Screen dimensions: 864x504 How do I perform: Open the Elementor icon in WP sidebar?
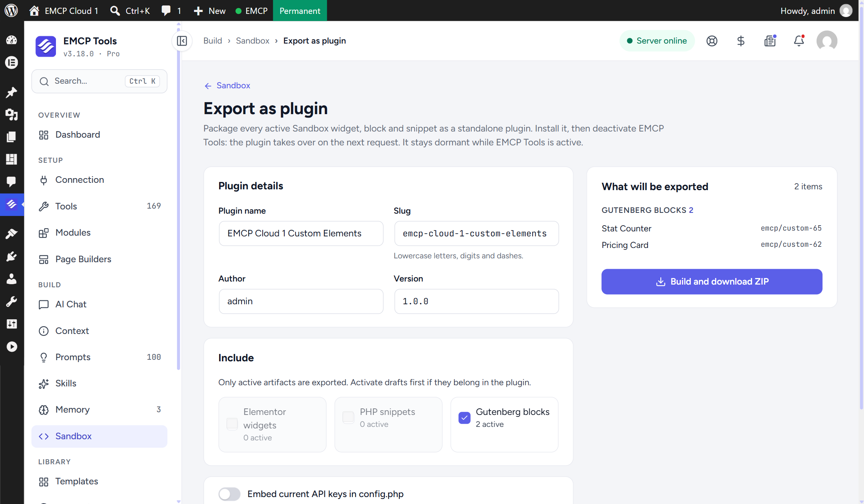[x=12, y=62]
